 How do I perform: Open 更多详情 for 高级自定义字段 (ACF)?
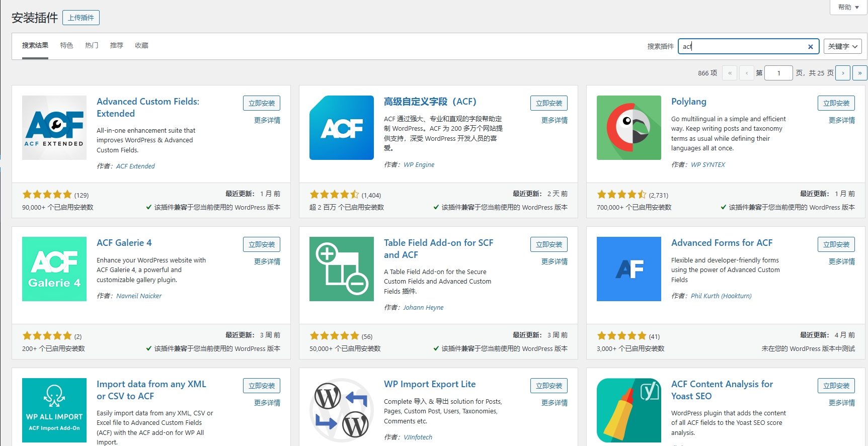pyautogui.click(x=555, y=120)
